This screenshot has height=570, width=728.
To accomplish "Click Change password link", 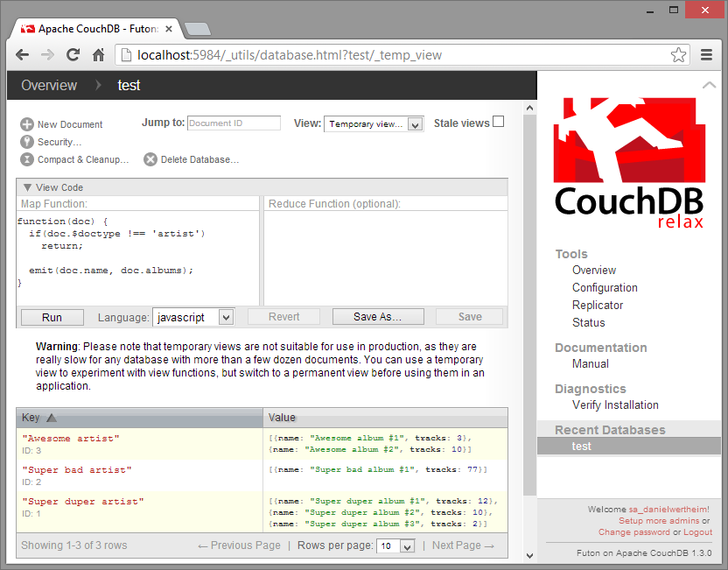I will pyautogui.click(x=633, y=532).
